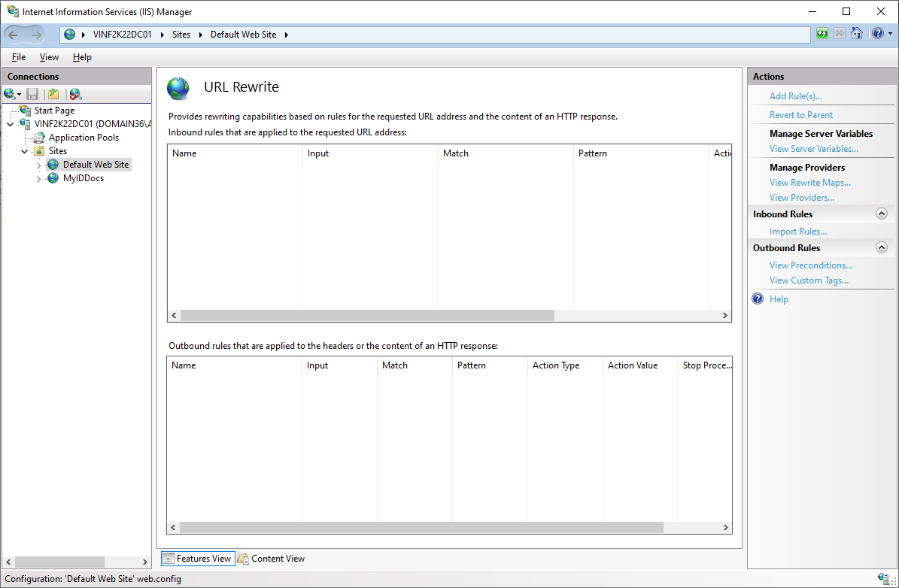
Task: Click the Help question mark icon in Actions
Action: (x=758, y=299)
